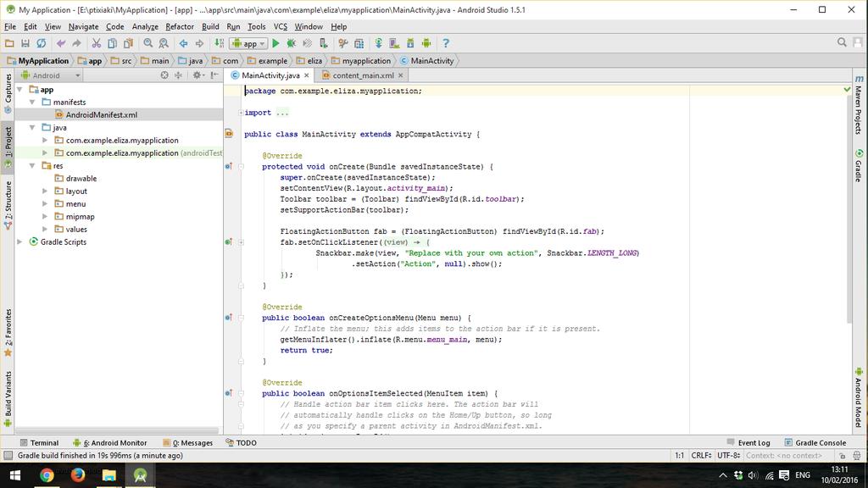The image size is (868, 488).
Task: Open Messages tool window
Action: click(x=187, y=442)
